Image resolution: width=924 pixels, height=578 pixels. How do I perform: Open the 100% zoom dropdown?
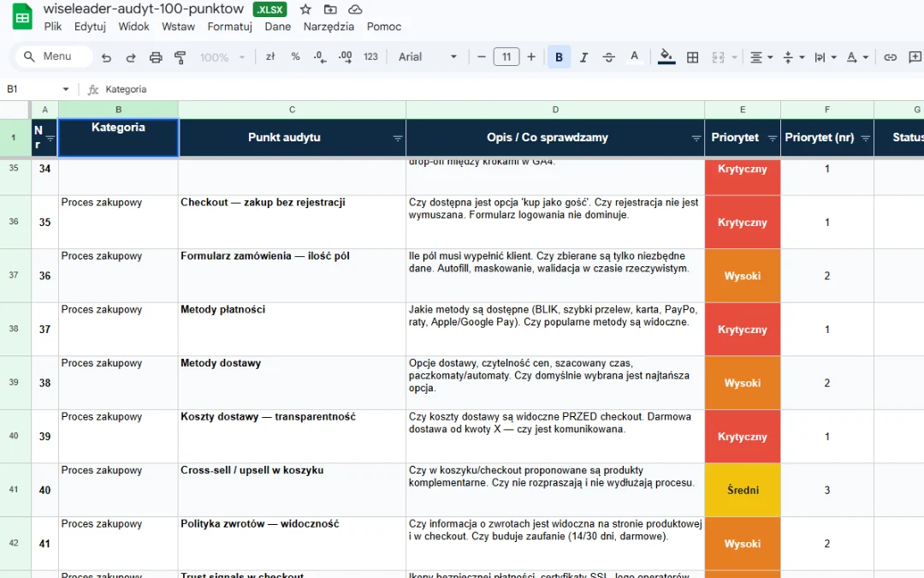click(x=222, y=57)
